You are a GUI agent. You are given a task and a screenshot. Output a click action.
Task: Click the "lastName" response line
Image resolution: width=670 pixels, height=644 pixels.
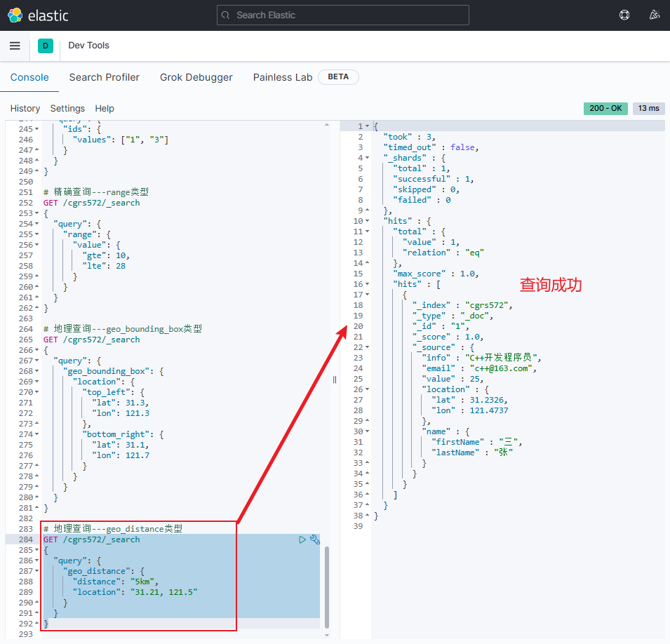(472, 452)
